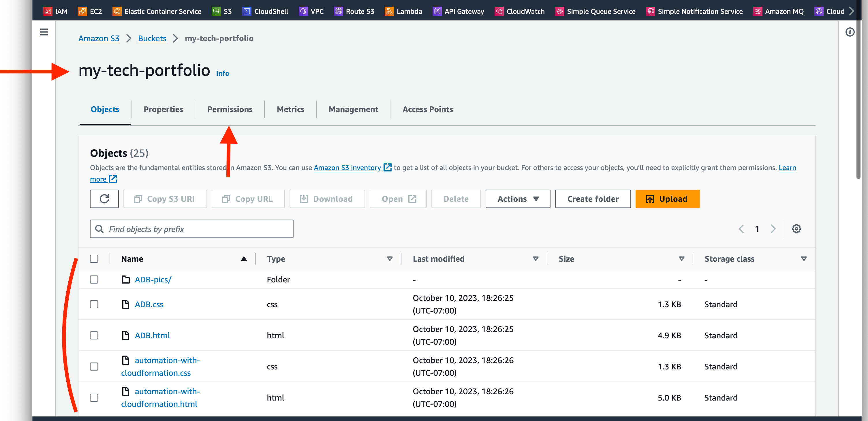Sort by Type column arrow

coord(390,259)
